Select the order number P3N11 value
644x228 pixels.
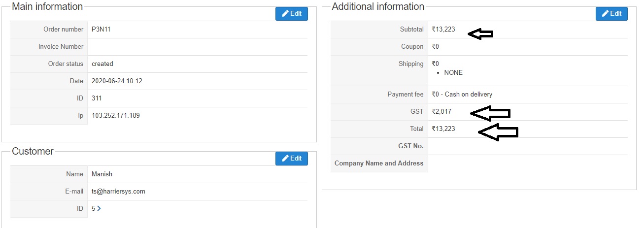click(x=102, y=30)
